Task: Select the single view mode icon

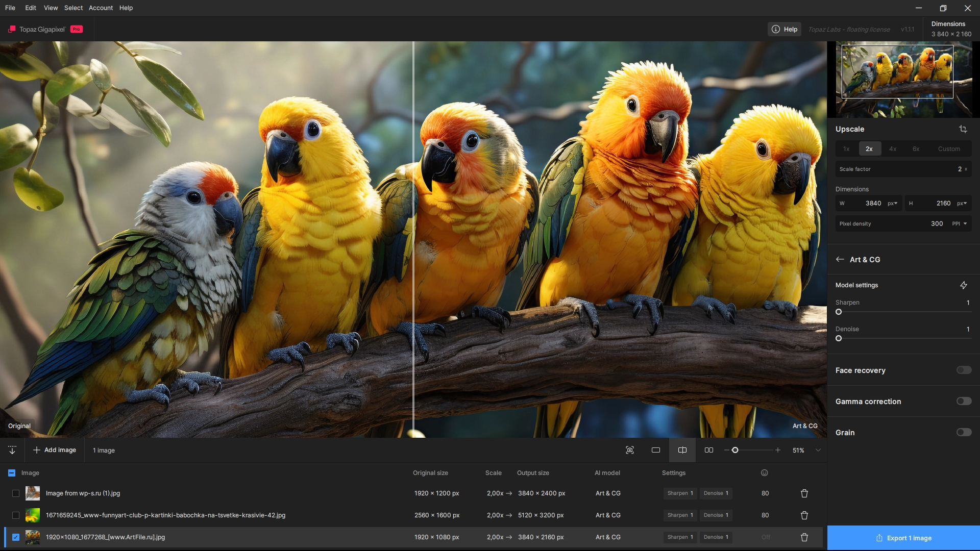Action: [x=656, y=450]
